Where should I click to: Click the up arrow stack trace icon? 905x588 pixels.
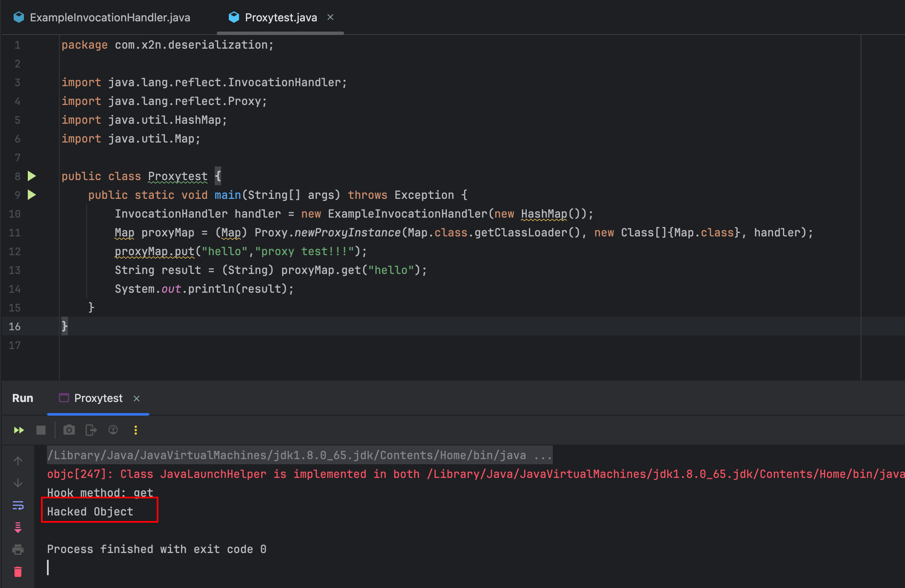pos(18,461)
